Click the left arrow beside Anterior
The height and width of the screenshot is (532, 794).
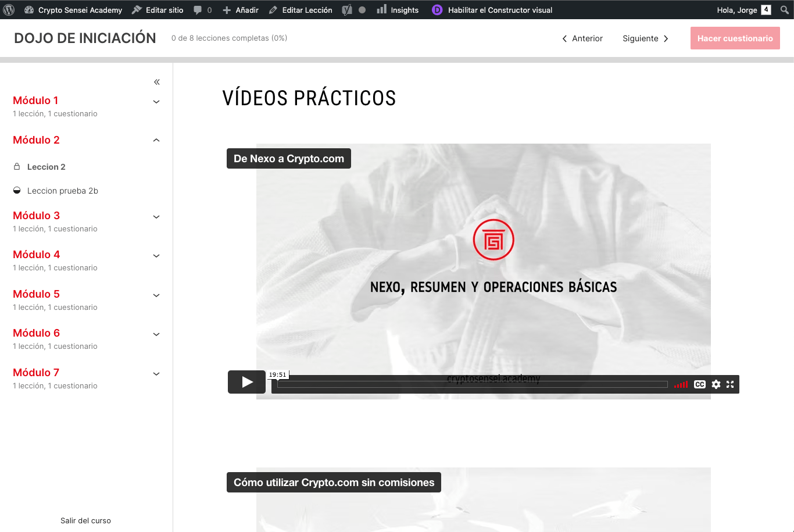pyautogui.click(x=564, y=38)
